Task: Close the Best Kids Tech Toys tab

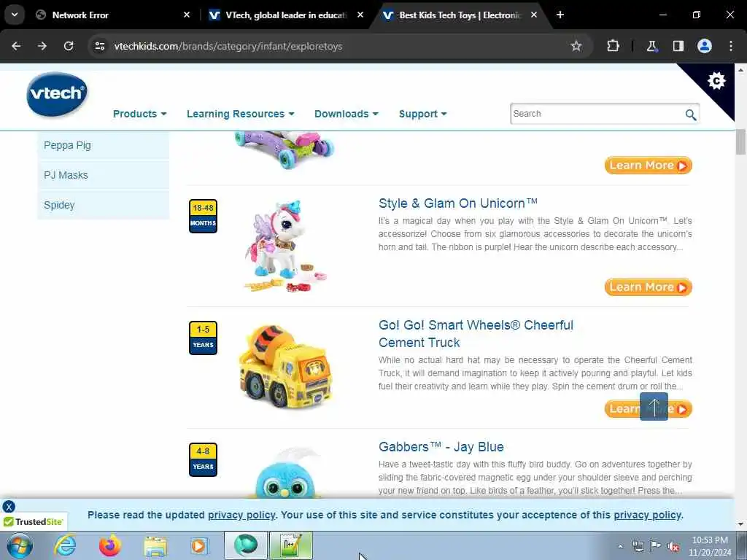Action: [534, 15]
